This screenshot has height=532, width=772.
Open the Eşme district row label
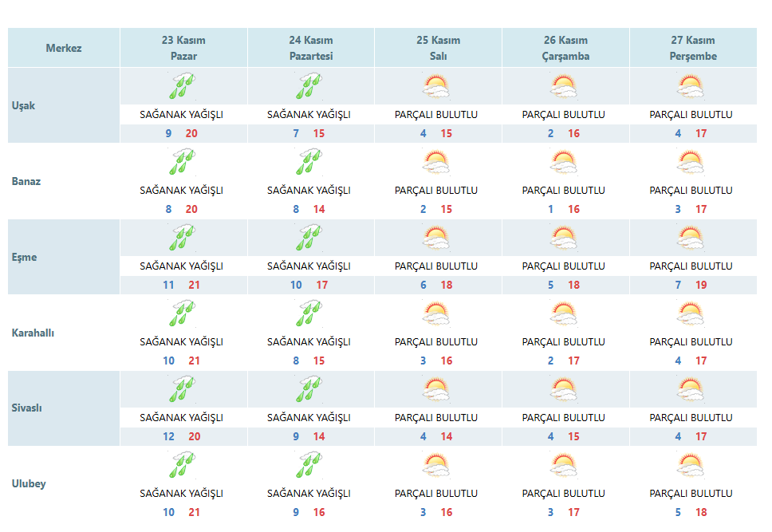point(24,257)
